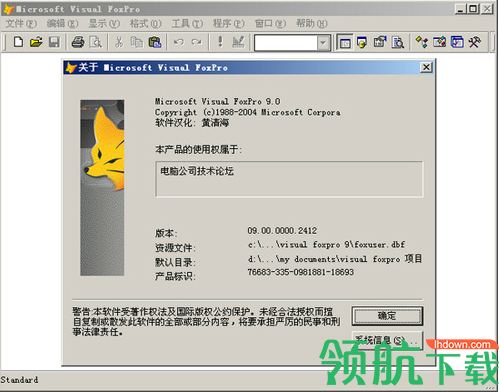Click the 软件汉化: 黄清海 line
The width and height of the screenshot is (499, 392).
[192, 123]
